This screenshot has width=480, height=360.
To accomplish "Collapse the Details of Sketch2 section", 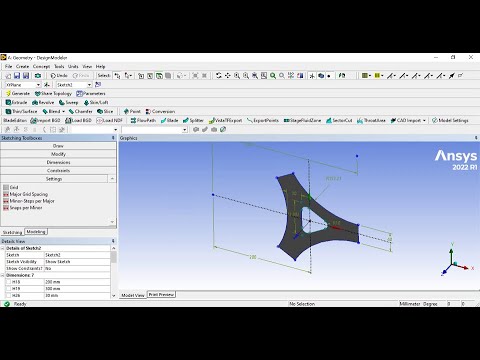I will [3, 248].
